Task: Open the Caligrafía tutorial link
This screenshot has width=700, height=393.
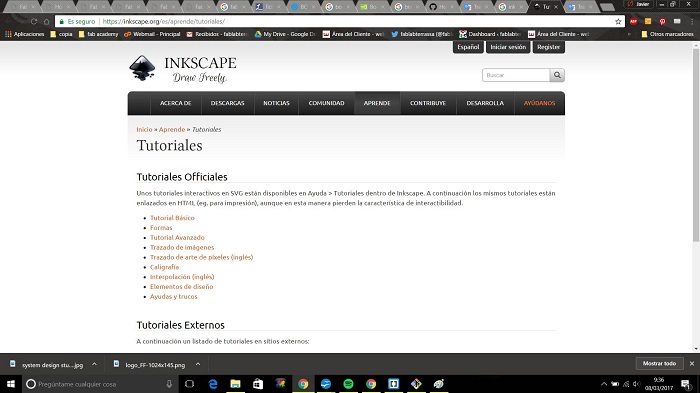Action: coord(164,267)
